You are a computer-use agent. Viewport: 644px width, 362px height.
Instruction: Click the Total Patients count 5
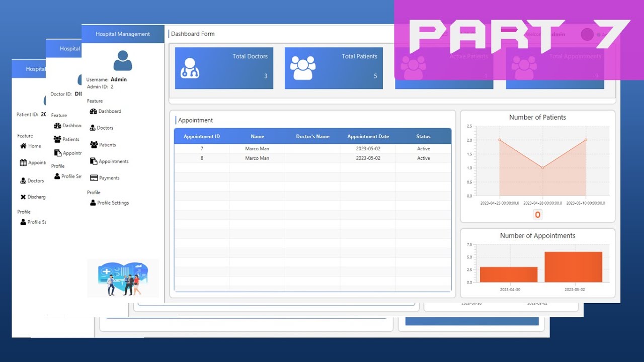pyautogui.click(x=375, y=76)
